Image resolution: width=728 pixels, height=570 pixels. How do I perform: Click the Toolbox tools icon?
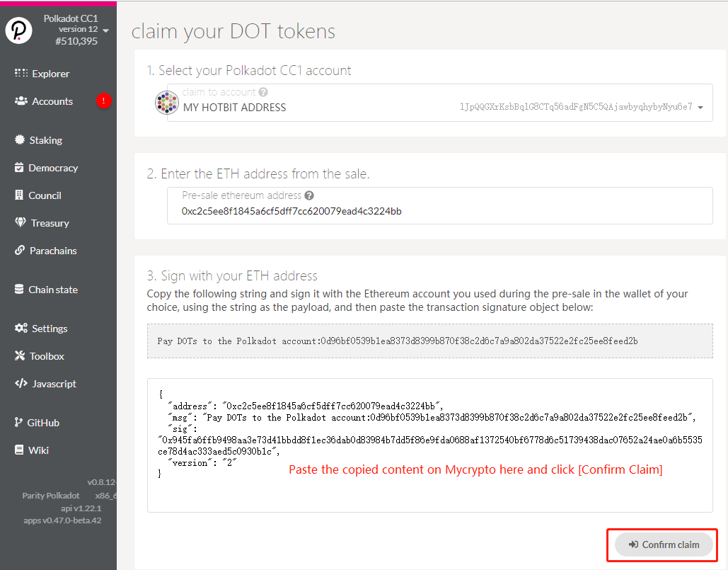(x=20, y=356)
